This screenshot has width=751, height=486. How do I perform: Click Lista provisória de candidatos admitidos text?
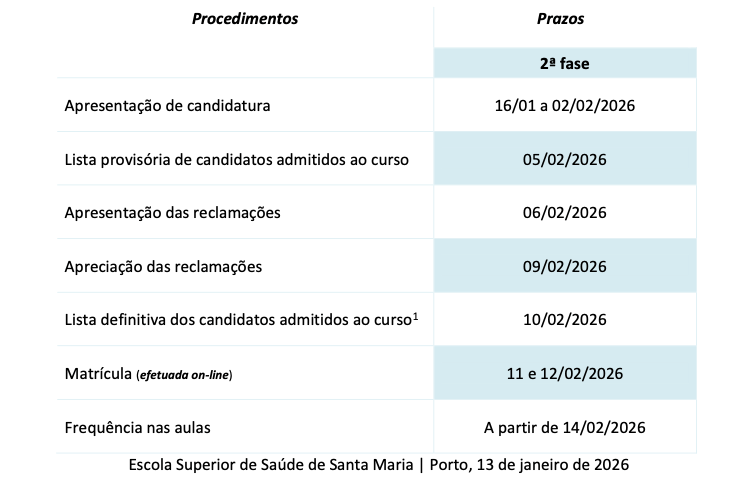(236, 159)
